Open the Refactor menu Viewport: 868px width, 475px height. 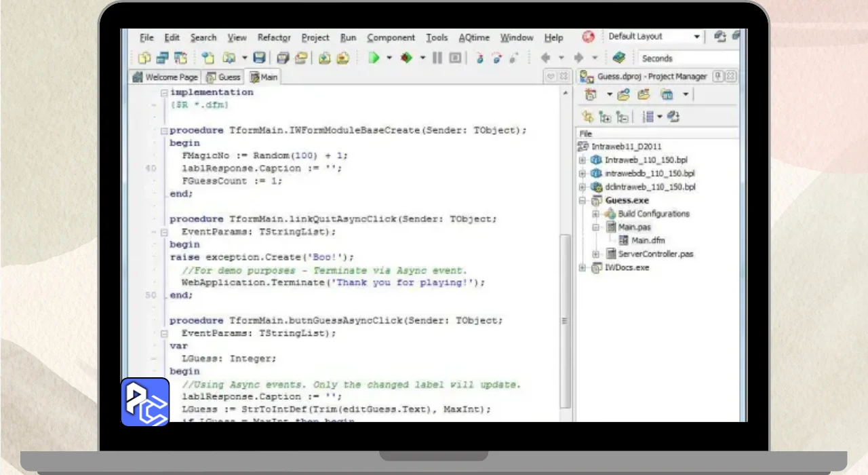point(274,38)
